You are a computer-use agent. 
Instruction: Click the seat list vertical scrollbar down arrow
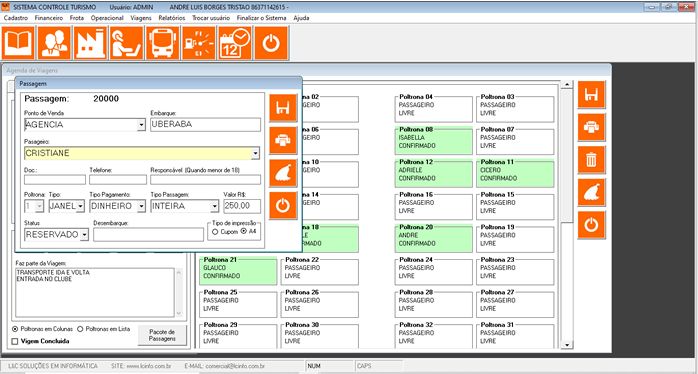pyautogui.click(x=566, y=345)
